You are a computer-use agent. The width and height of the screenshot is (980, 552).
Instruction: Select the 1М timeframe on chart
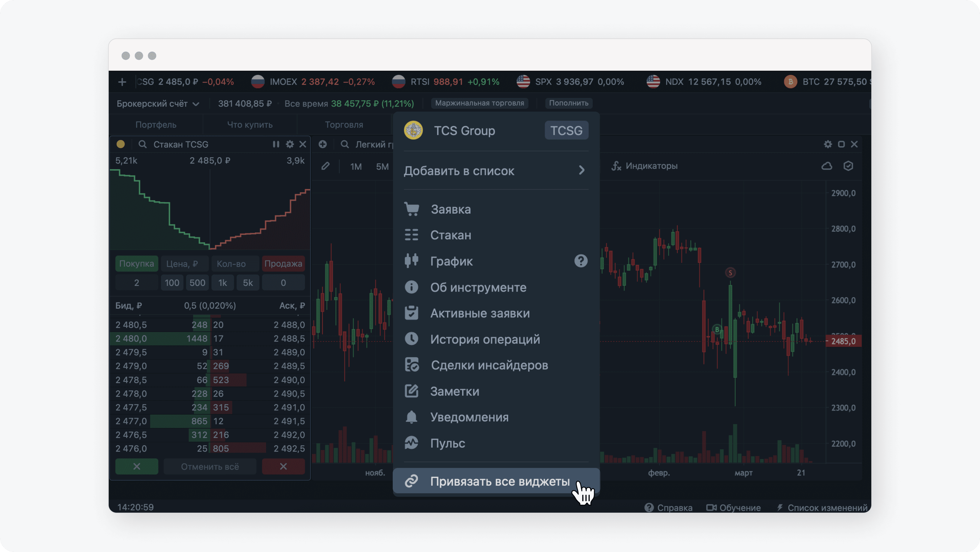coord(356,166)
